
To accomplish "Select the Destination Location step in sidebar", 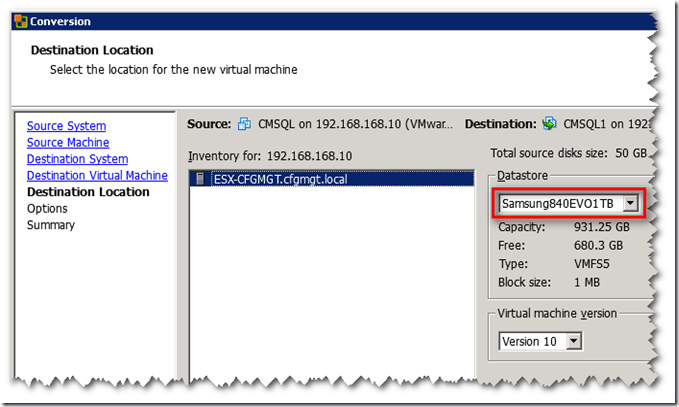I will point(88,192).
